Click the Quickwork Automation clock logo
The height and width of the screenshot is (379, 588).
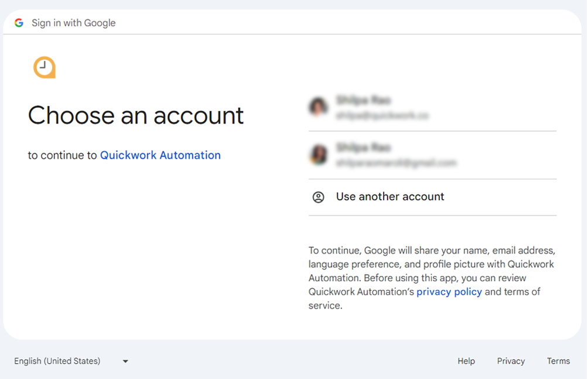tap(45, 67)
